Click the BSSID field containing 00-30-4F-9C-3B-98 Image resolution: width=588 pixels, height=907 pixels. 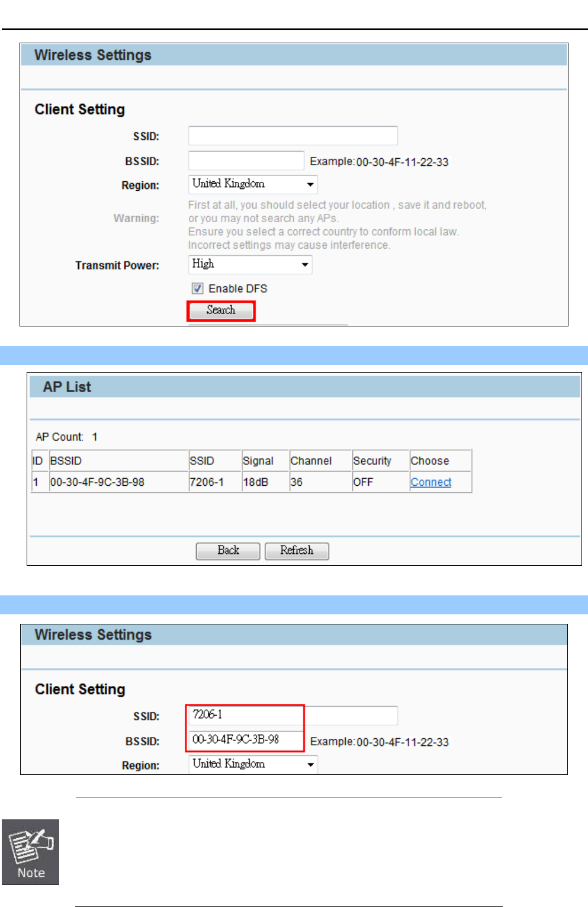click(246, 741)
